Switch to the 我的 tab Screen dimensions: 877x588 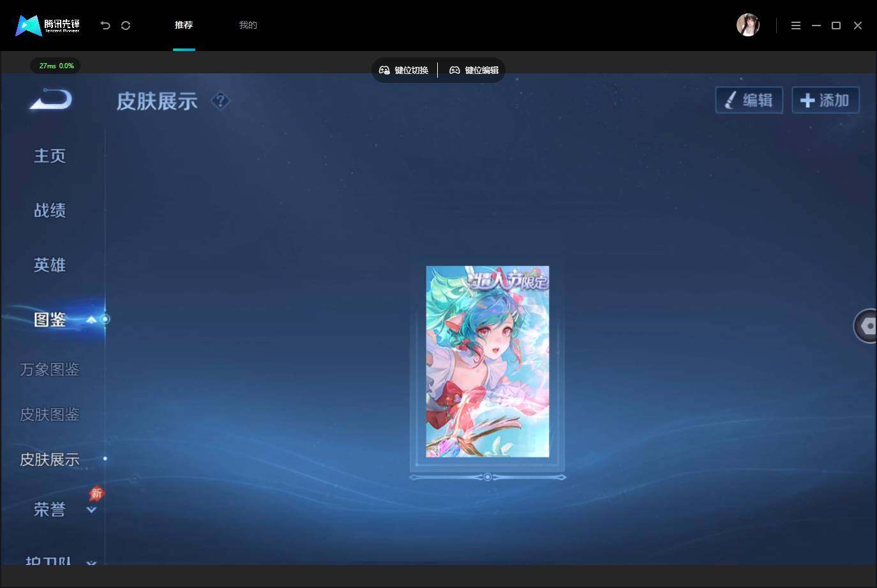tap(248, 25)
